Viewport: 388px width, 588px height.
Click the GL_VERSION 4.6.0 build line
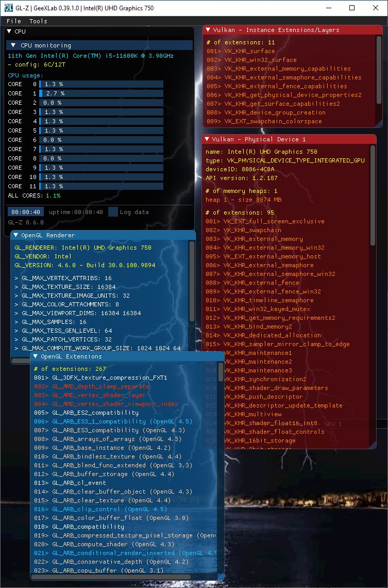coord(85,265)
